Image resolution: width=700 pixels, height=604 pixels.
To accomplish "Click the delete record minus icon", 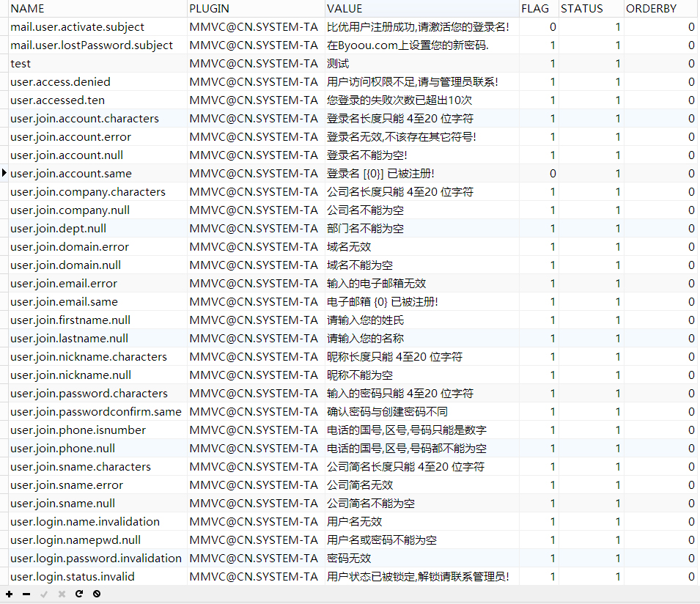I will pyautogui.click(x=26, y=594).
